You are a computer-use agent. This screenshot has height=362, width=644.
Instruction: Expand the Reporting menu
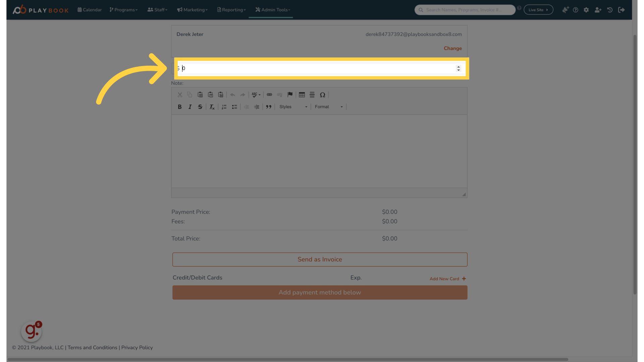(231, 10)
